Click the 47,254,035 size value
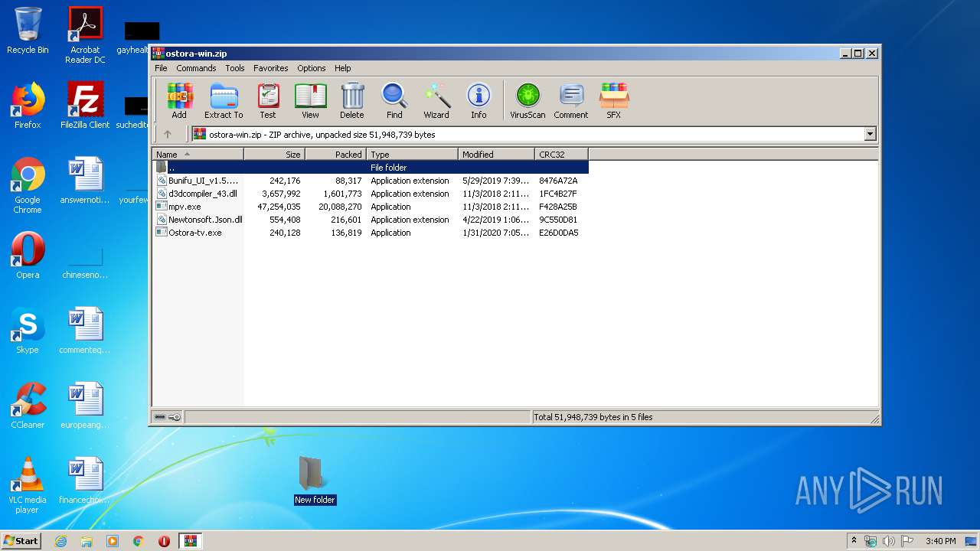This screenshot has height=551, width=980. (x=279, y=207)
